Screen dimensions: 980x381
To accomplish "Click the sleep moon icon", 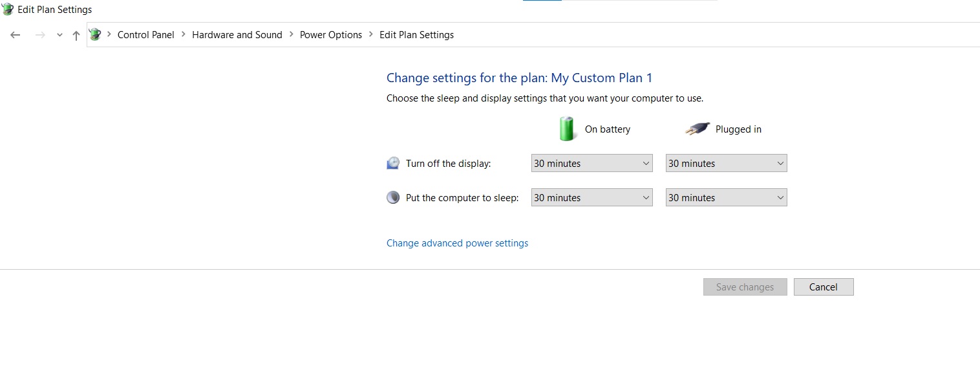I will (393, 198).
